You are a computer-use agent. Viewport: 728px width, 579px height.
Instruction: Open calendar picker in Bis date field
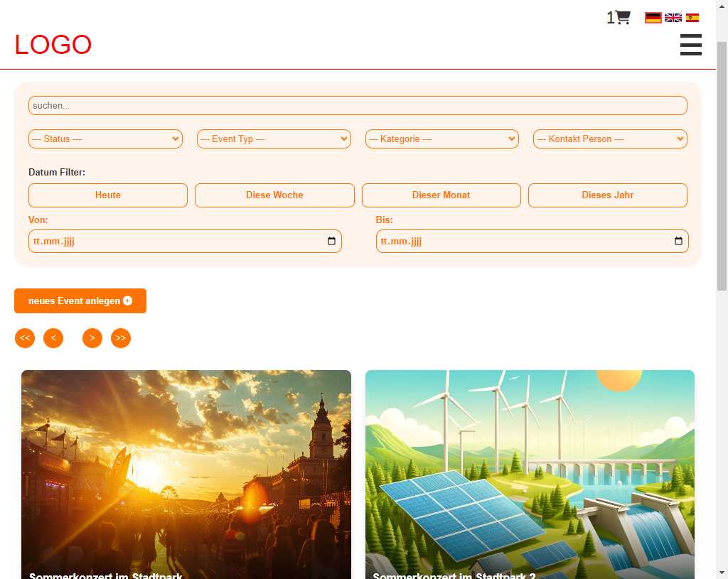tap(678, 242)
